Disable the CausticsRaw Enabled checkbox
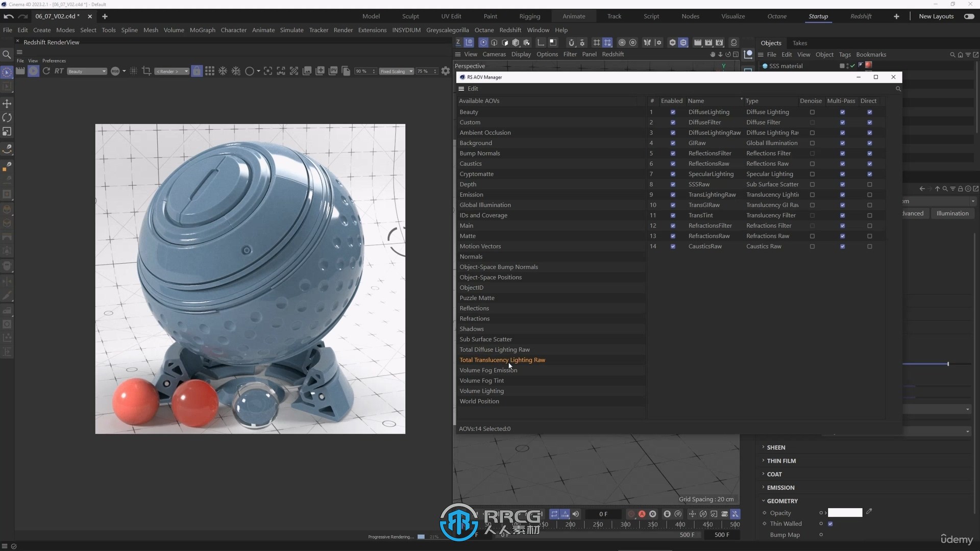980x551 pixels. pos(673,246)
